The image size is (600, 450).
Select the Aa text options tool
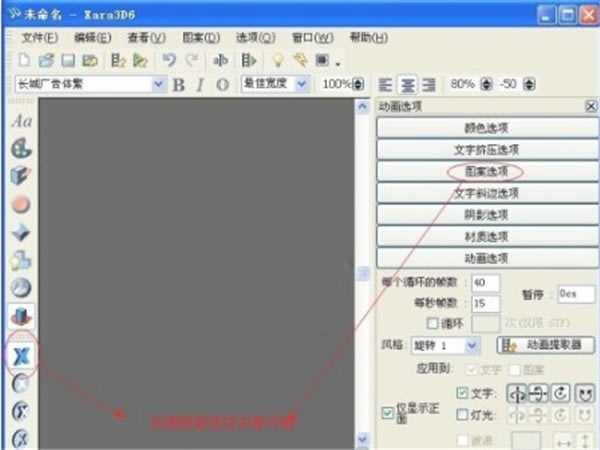tap(21, 121)
